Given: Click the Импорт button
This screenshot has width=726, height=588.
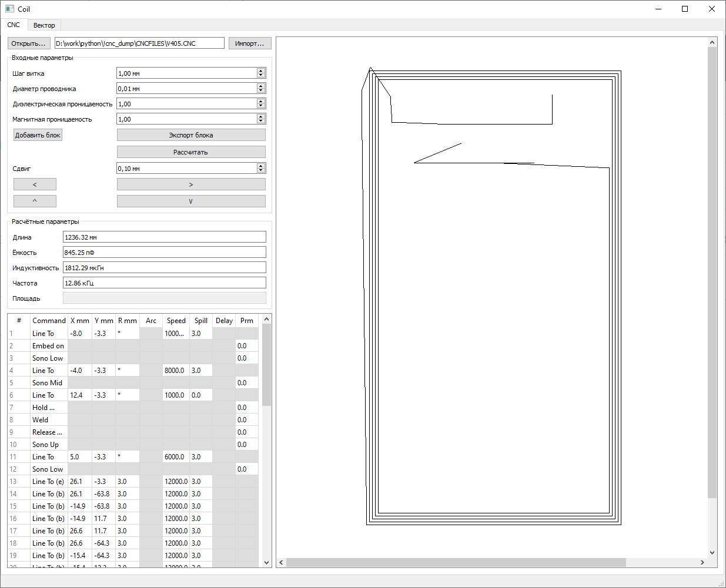Looking at the screenshot, I should (249, 43).
